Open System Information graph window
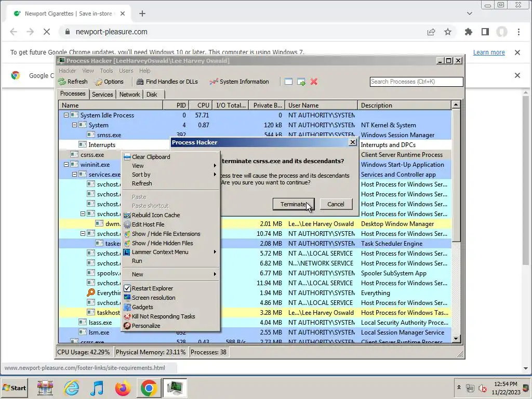Screen dimensions: 532x399 tap(239, 82)
